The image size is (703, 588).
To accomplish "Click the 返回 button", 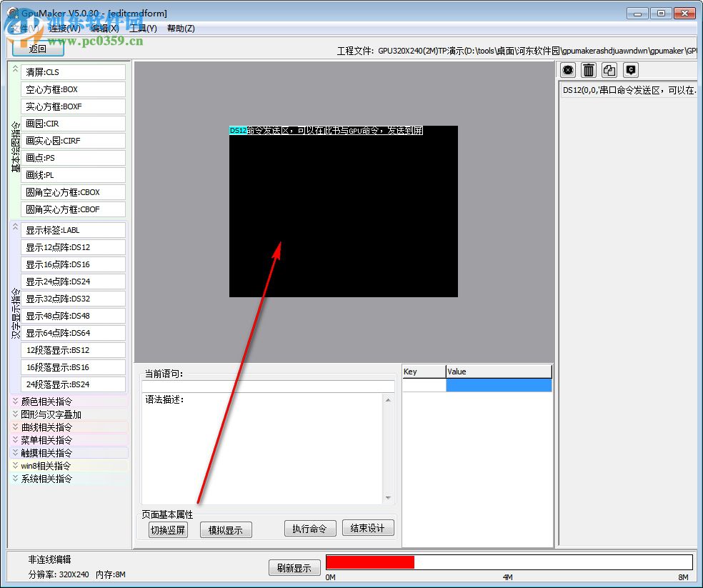I will click(36, 47).
